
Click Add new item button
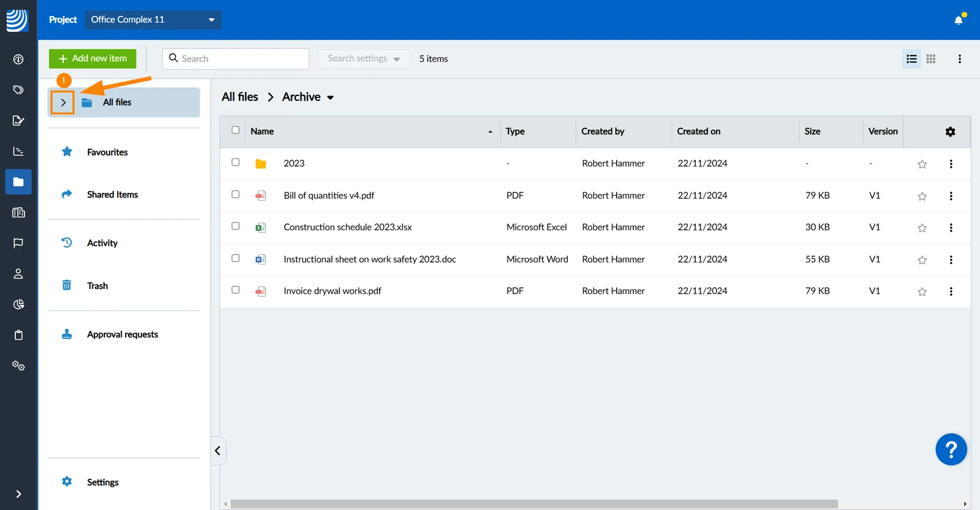click(92, 59)
